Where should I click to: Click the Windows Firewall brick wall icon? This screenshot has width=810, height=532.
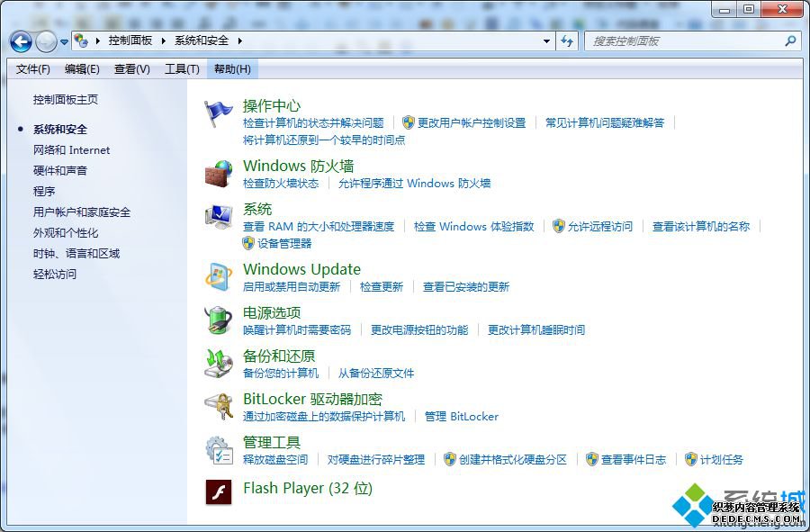[219, 174]
